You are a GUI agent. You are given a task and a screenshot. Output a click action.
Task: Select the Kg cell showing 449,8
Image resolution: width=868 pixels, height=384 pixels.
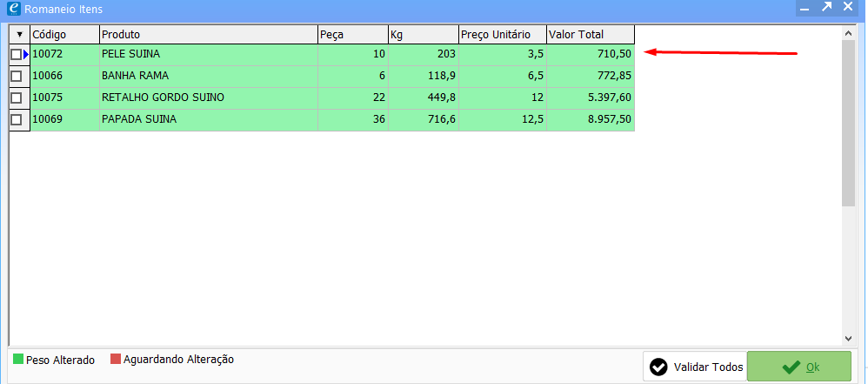pos(423,98)
